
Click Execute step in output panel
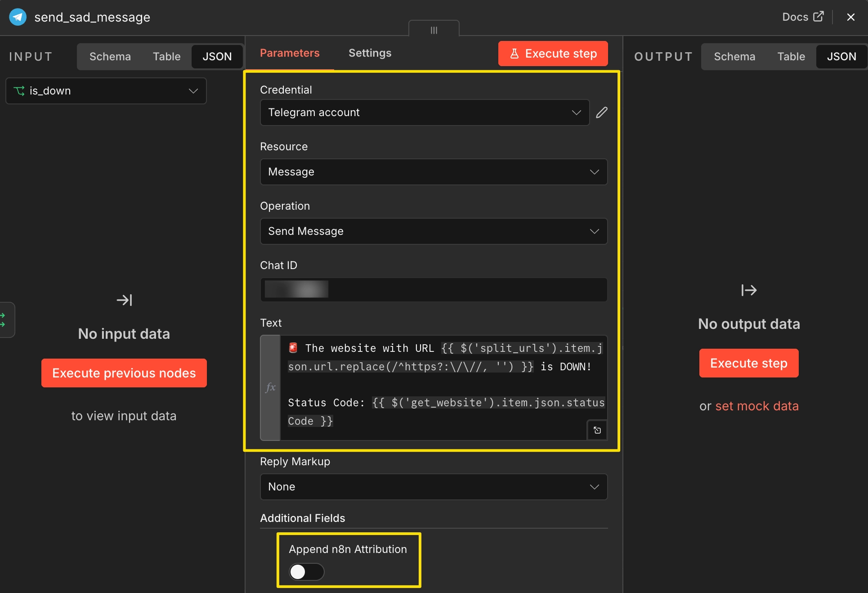(x=749, y=363)
